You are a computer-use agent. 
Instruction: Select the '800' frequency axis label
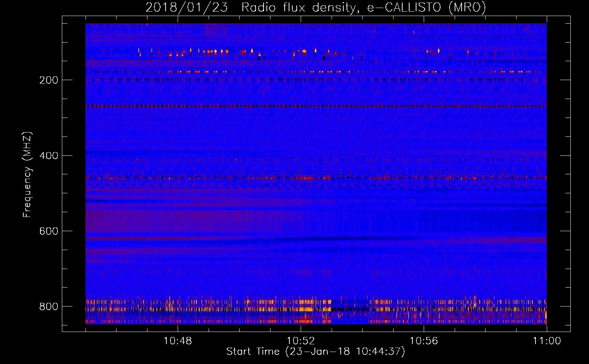[x=49, y=306]
